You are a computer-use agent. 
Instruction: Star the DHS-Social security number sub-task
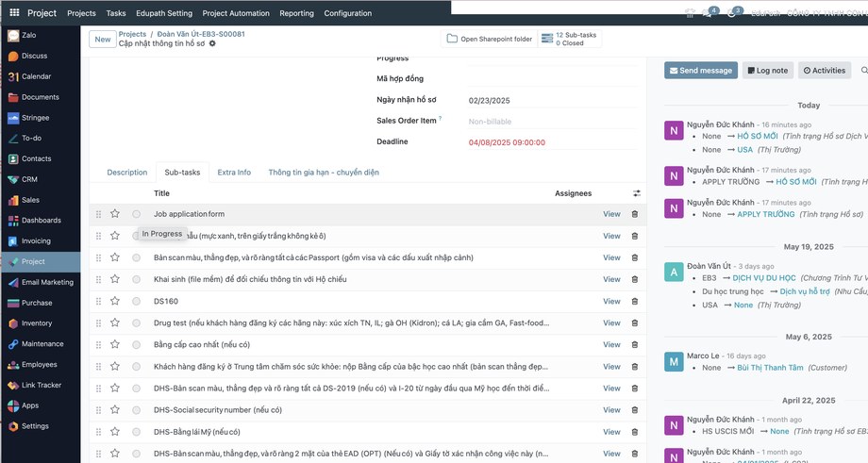click(114, 409)
